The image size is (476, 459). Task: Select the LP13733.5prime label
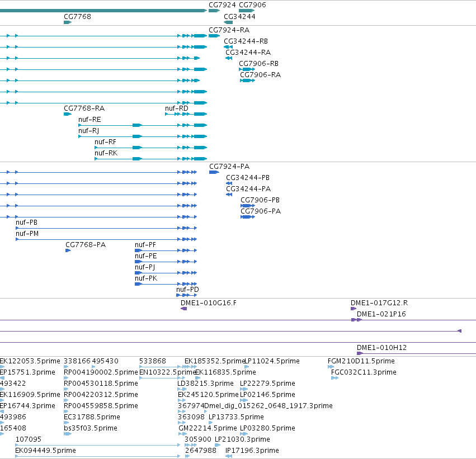click(236, 417)
